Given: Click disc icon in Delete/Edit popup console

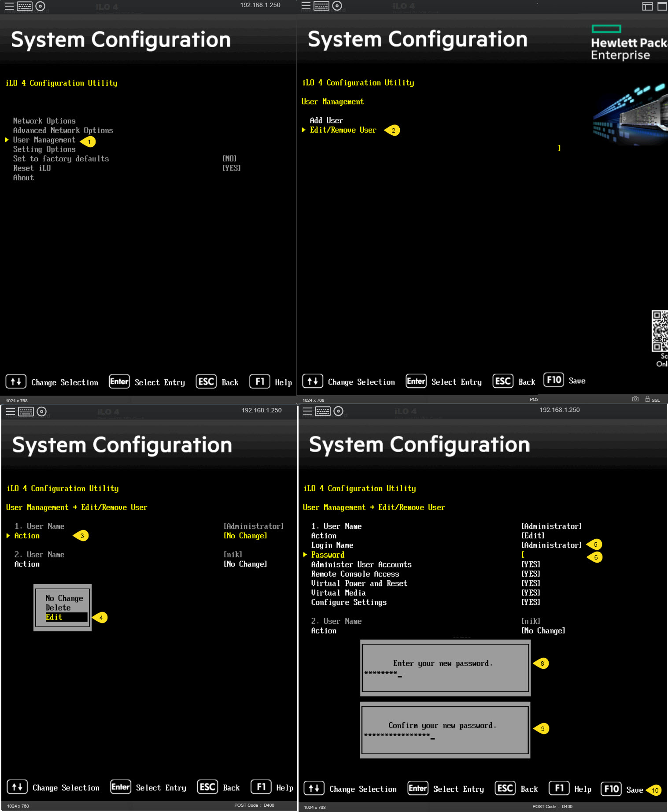Looking at the screenshot, I should (41, 412).
